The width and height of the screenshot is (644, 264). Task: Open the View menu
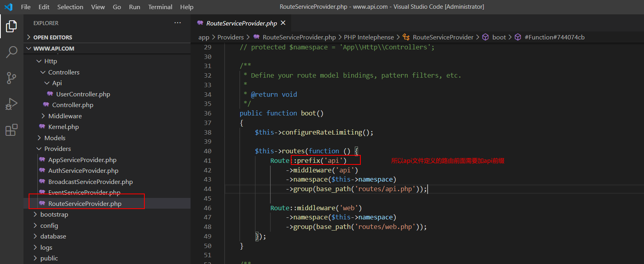[x=98, y=7]
